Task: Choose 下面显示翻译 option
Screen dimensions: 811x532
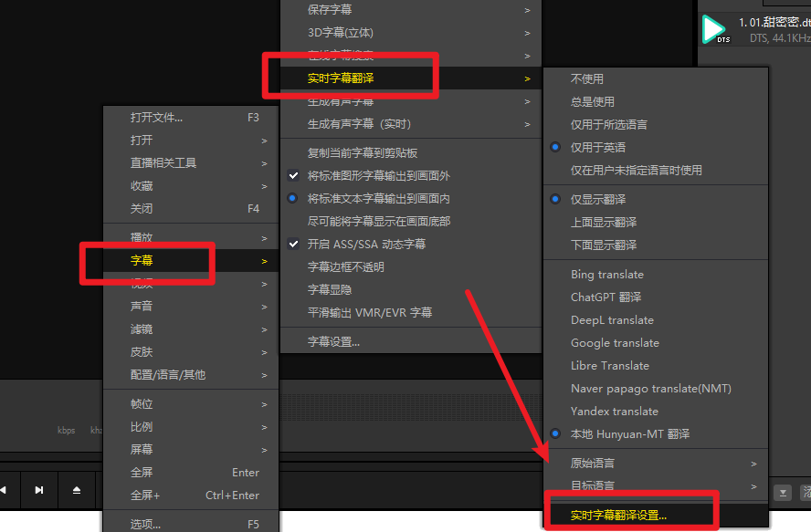Action: tap(656, 245)
